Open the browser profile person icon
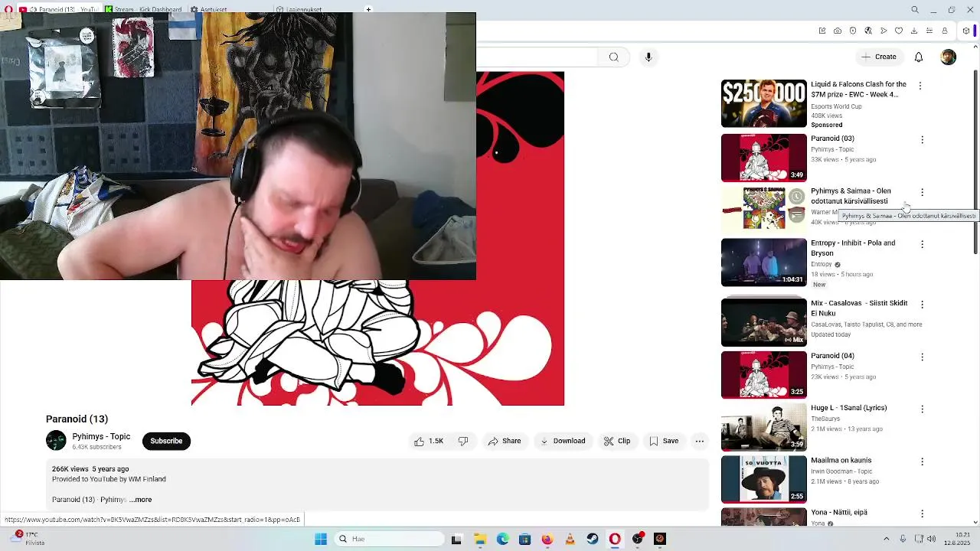 [x=945, y=31]
